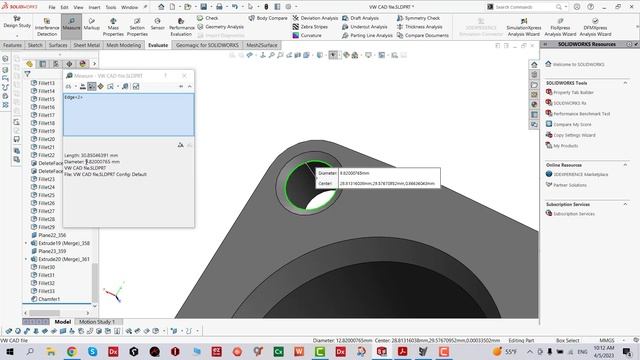Run Performance Evaluation

pyautogui.click(x=181, y=27)
